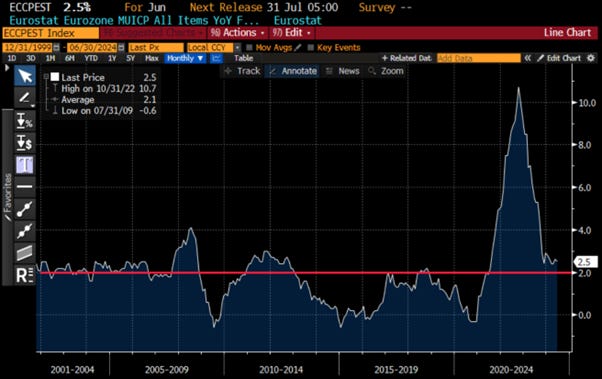Select the 1M range
This screenshot has width=602, height=379.
click(x=50, y=58)
